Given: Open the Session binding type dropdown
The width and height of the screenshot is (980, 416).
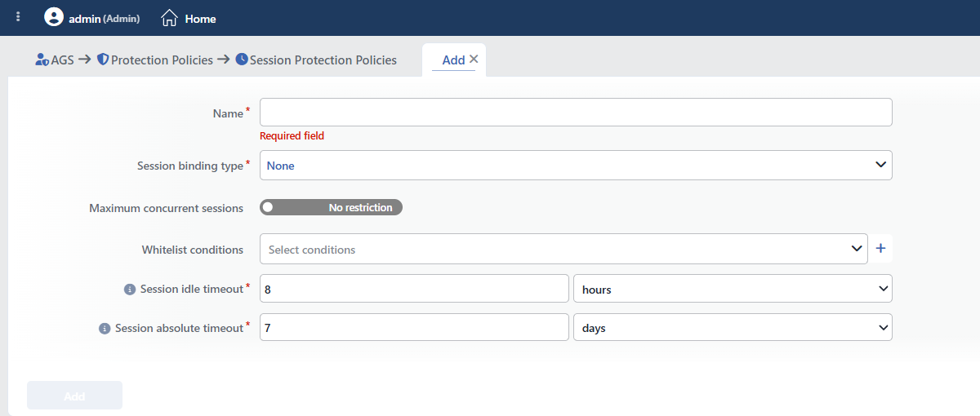Looking at the screenshot, I should point(576,165).
